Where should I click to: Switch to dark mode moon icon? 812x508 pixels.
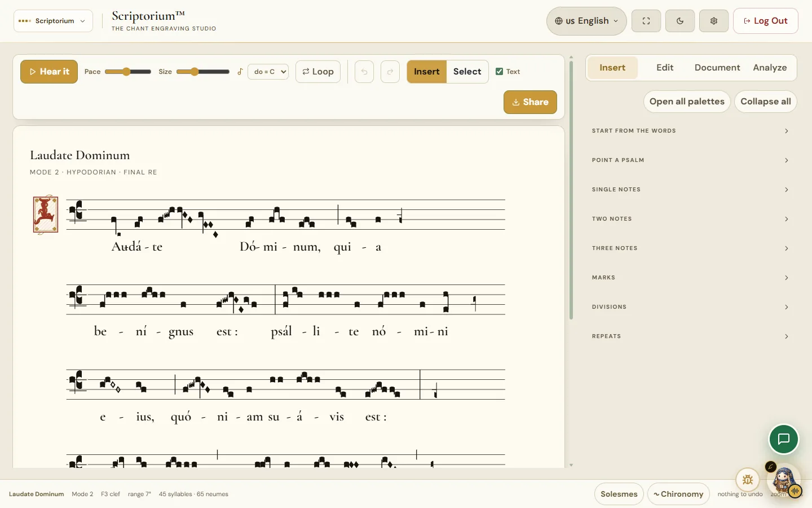(680, 21)
